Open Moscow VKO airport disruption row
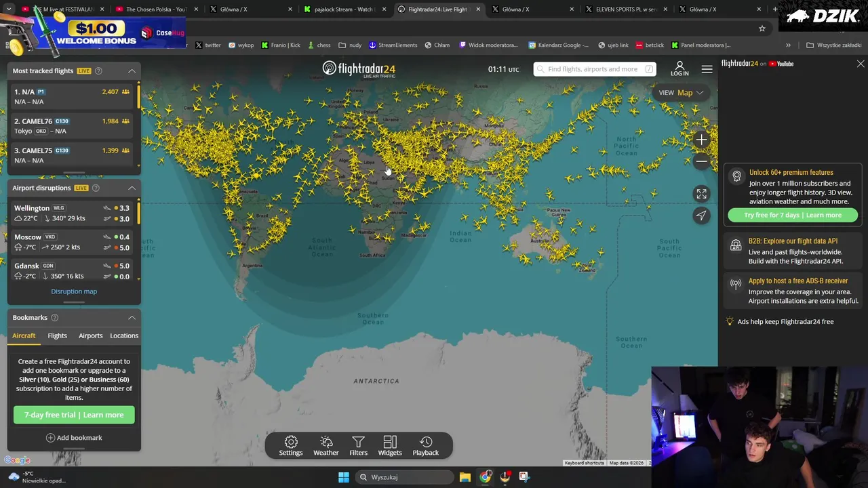Image resolution: width=868 pixels, height=488 pixels. click(x=72, y=242)
